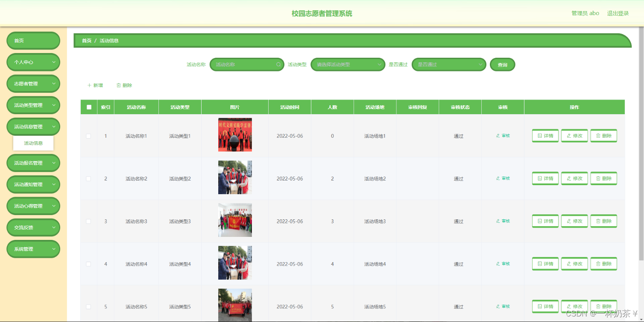Click the 审核 pencil icon for 活动名称5
Viewport: 644px width, 322px height.
498,307
